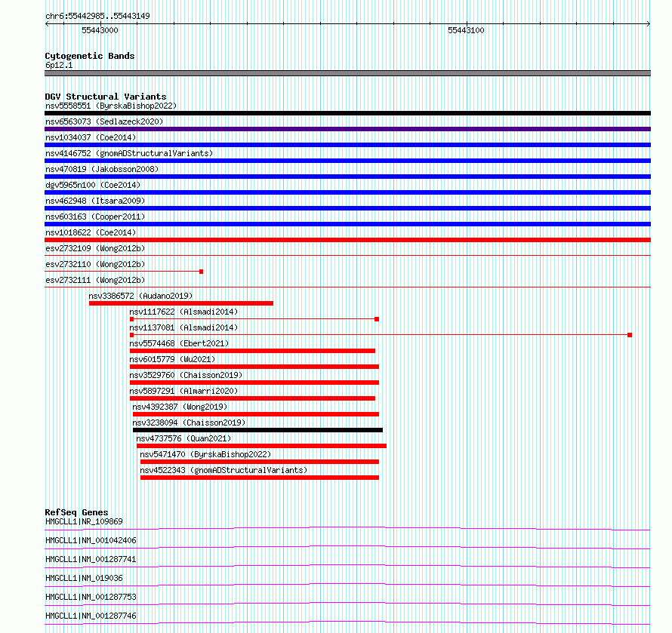This screenshot has height=633, width=672.
Task: Open the nsv4522343 (gnomADStructuralVariants) label
Action: click(x=223, y=470)
